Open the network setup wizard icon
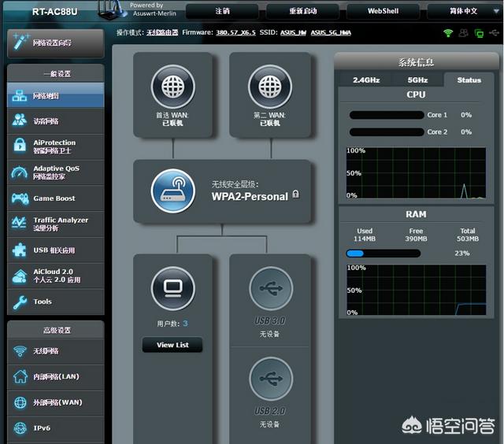The height and width of the screenshot is (444, 504). pos(20,42)
